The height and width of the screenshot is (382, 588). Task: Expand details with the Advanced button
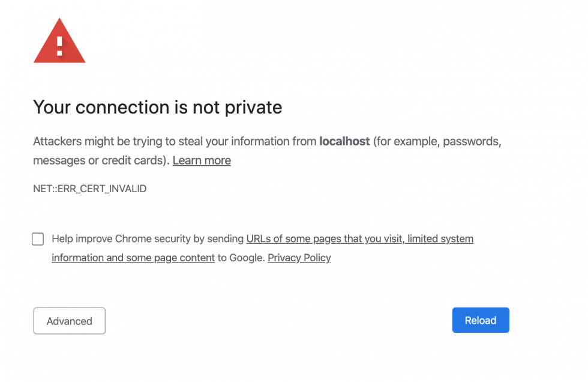click(x=69, y=321)
